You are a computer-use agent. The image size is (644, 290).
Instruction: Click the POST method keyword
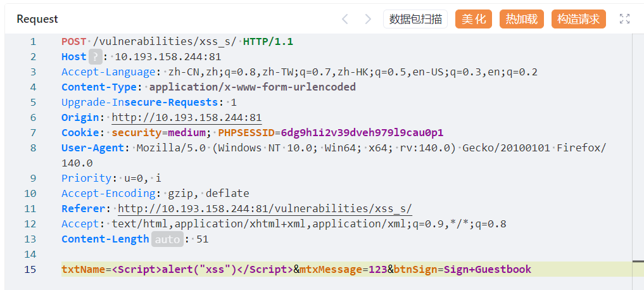pos(73,42)
